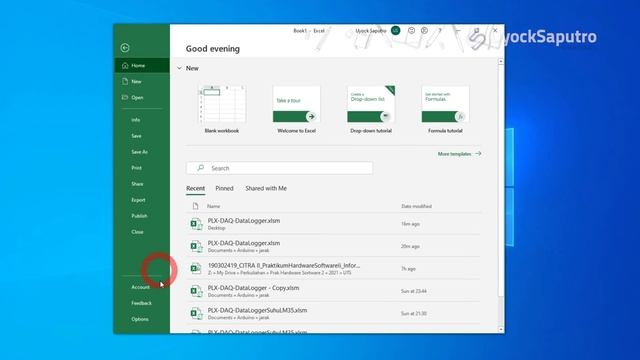Create a Blank workbook
The width and height of the screenshot is (640, 360).
click(x=222, y=109)
